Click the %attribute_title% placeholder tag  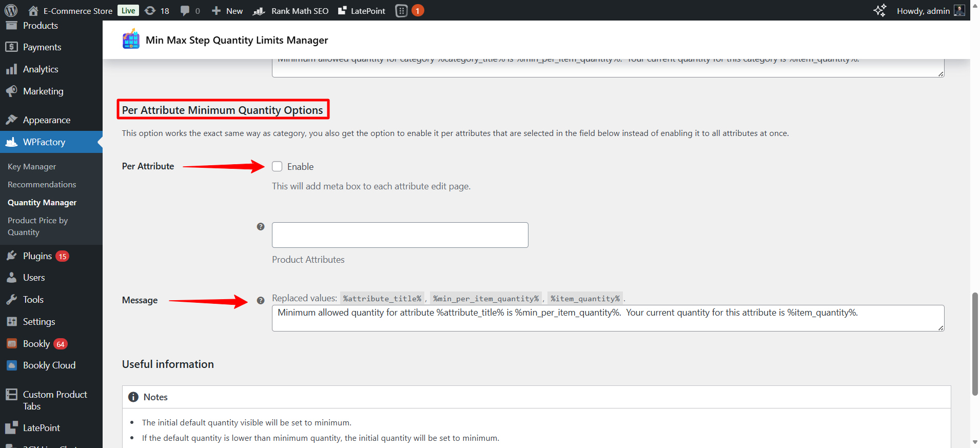pos(382,299)
